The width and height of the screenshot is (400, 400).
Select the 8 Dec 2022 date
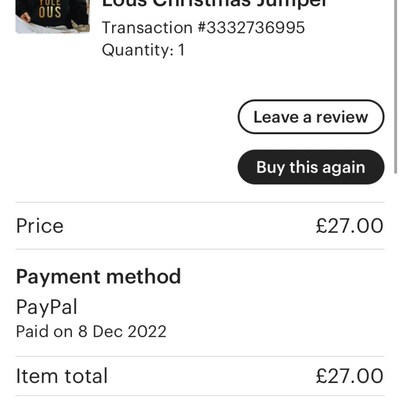122,332
